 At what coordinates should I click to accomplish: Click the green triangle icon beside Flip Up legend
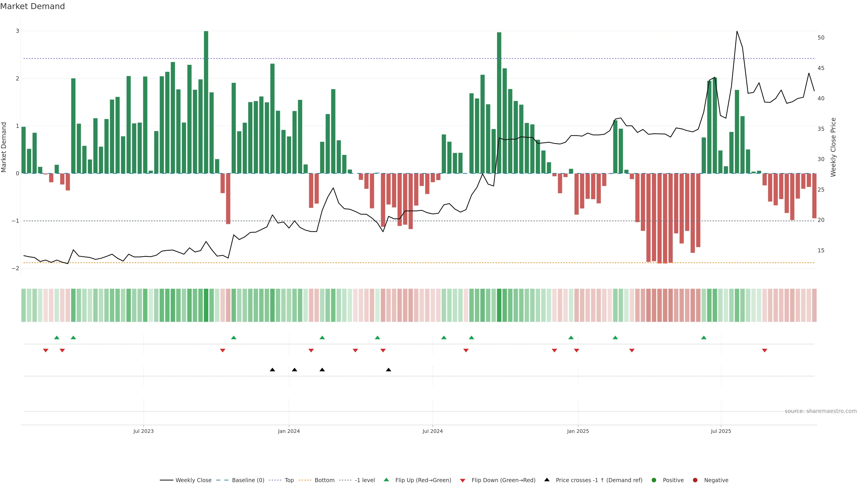coord(386,480)
